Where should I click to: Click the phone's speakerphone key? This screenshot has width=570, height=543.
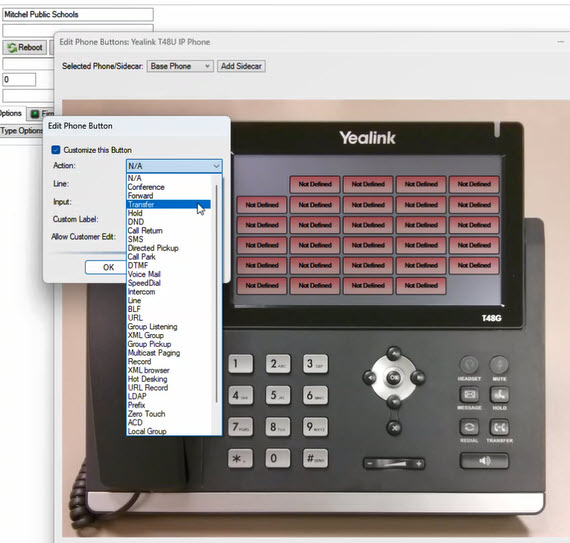[x=484, y=461]
